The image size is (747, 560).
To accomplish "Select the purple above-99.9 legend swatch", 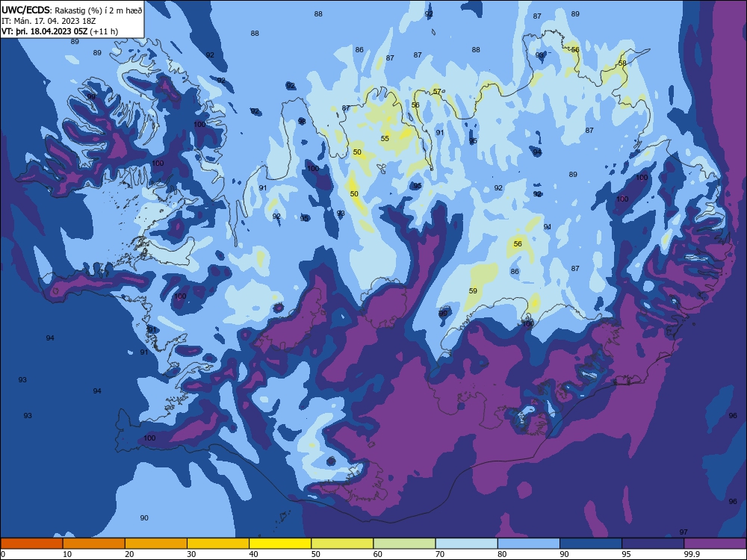I will pyautogui.click(x=715, y=544).
